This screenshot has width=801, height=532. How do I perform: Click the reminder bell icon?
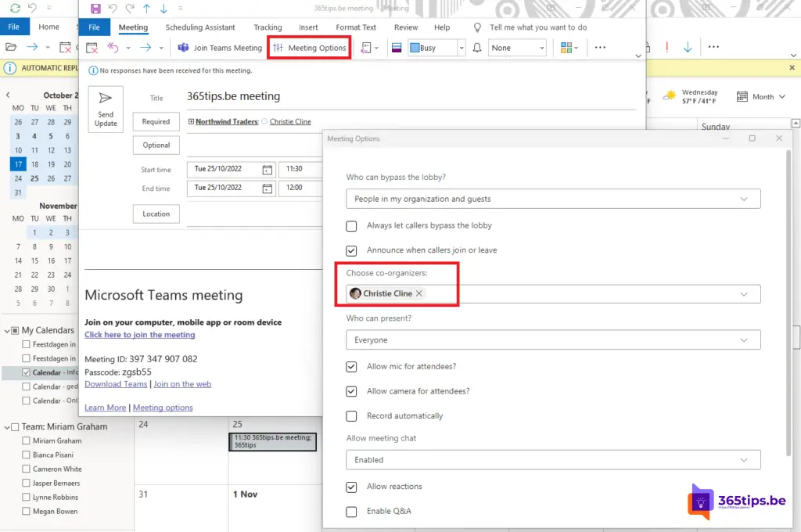(x=476, y=47)
